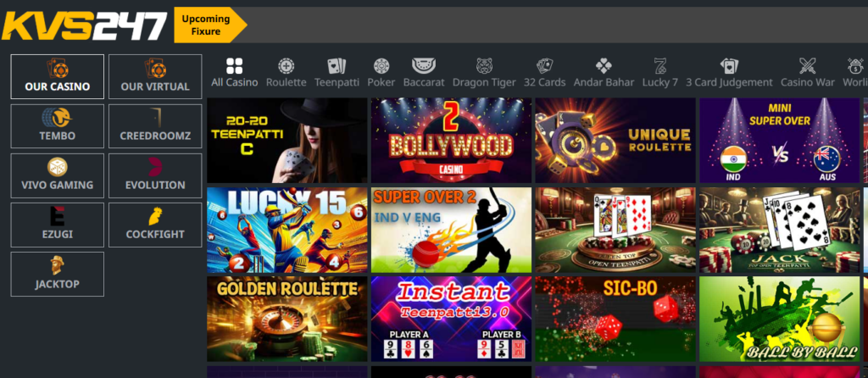Switch to the Dragon Tiger label tab
Viewport: 868px width, 378px height.
[x=484, y=82]
